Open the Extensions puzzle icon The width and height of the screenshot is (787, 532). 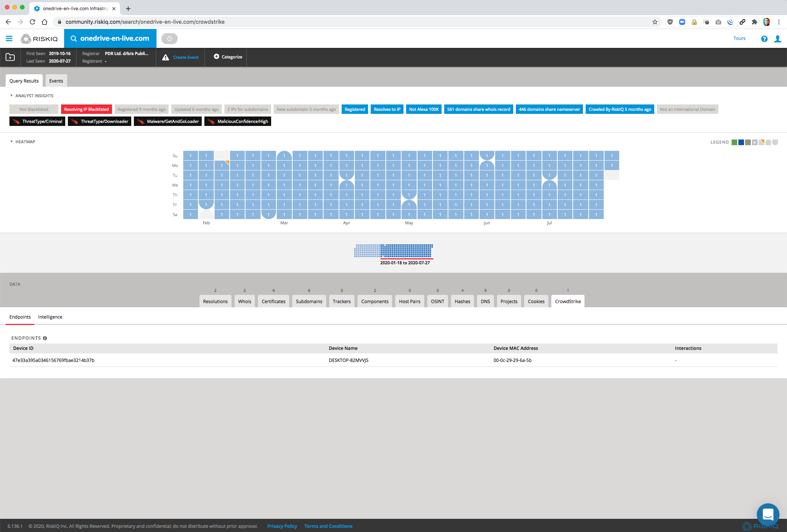(754, 22)
